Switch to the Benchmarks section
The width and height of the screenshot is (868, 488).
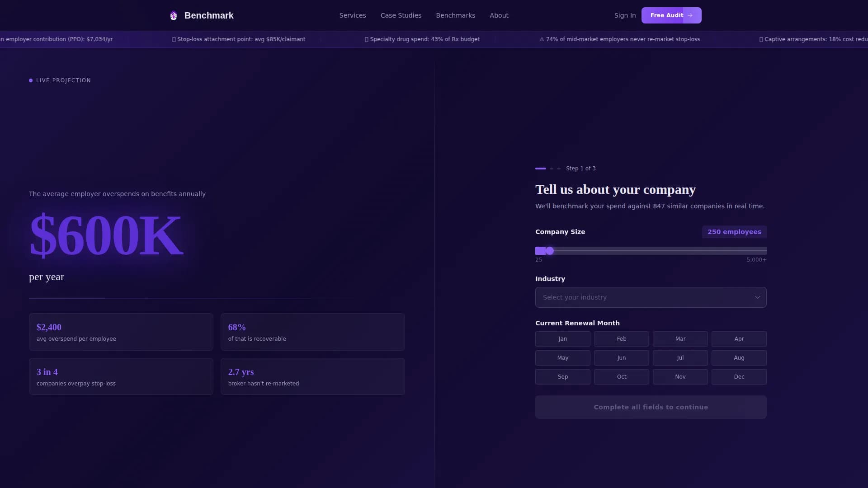pyautogui.click(x=456, y=15)
